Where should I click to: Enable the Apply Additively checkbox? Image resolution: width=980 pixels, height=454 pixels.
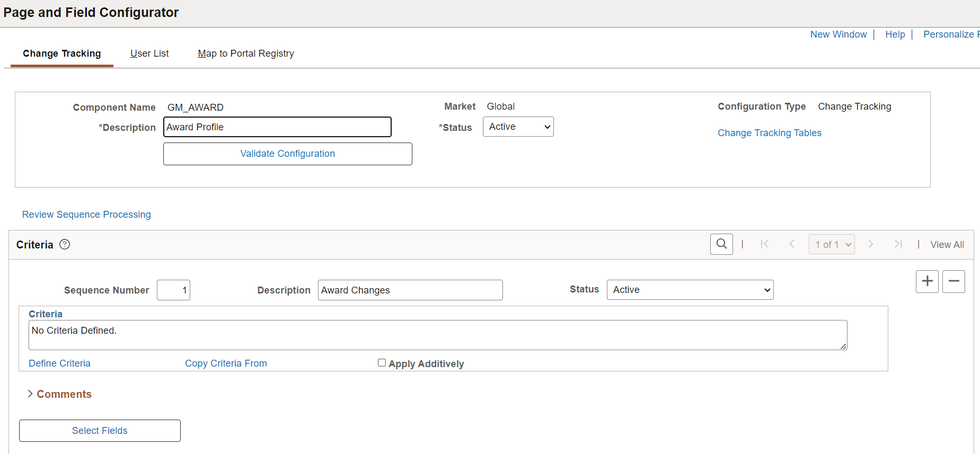tap(382, 363)
